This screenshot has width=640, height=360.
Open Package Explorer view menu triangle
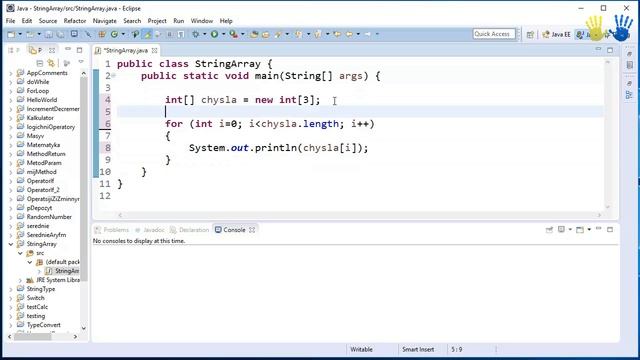pos(81,62)
